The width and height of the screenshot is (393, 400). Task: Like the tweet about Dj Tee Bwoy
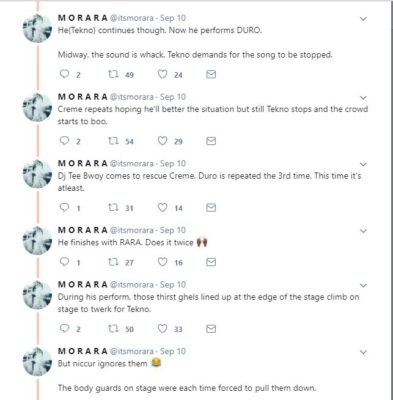tap(162, 208)
